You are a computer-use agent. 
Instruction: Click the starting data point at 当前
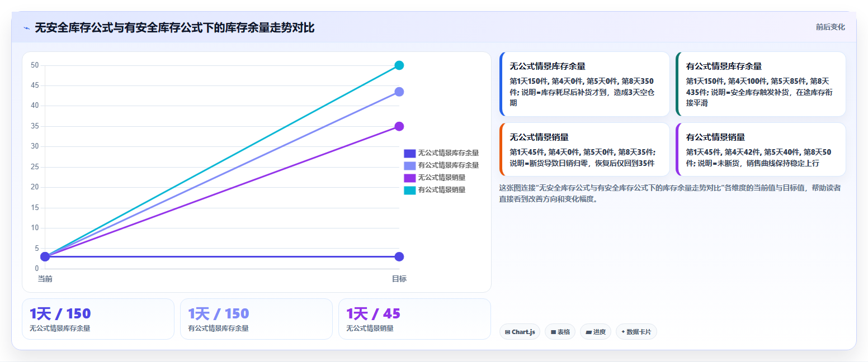coord(45,256)
